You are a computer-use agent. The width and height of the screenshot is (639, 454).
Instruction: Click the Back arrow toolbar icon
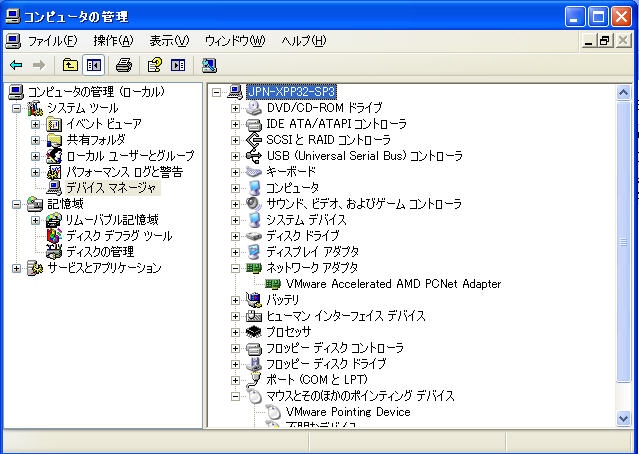coord(16,65)
